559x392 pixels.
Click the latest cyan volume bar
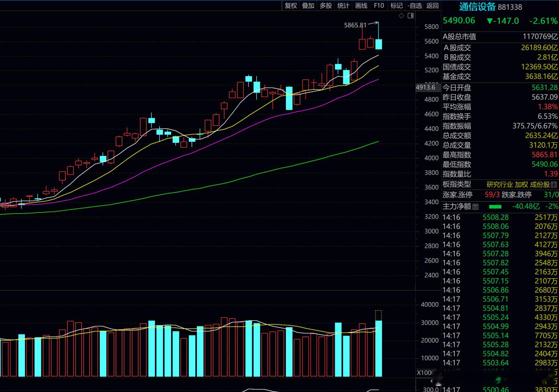(x=379, y=349)
